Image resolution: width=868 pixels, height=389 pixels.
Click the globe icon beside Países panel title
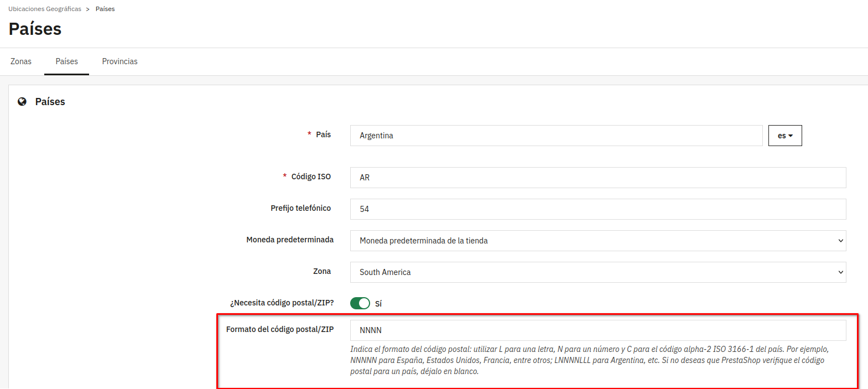coord(22,102)
